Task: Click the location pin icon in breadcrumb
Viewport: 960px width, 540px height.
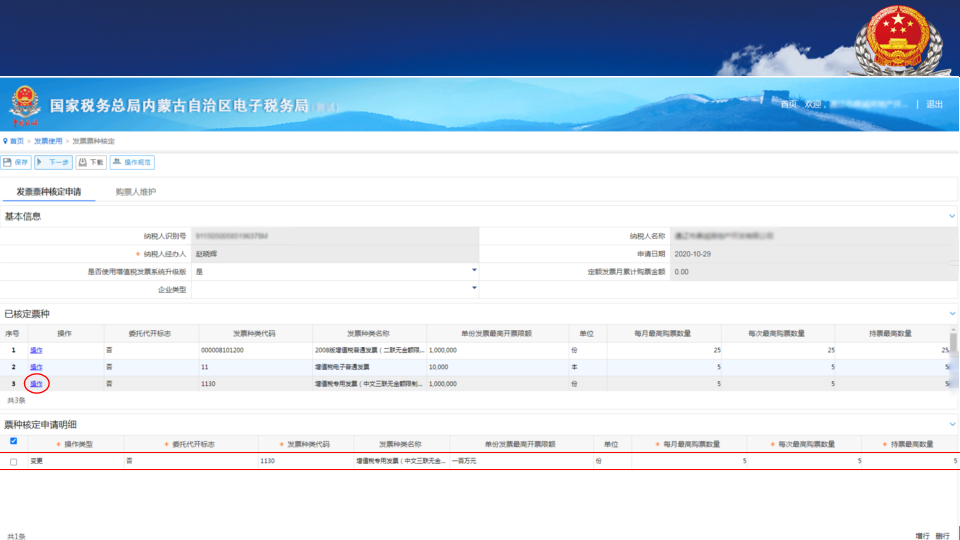Action: pos(5,141)
